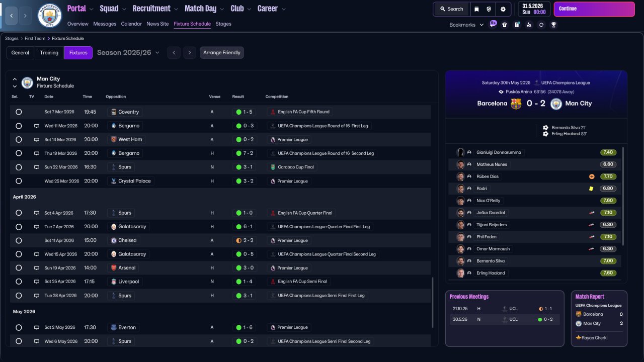This screenshot has width=644, height=362.
Task: Open the bookmark icon beside Search
Action: [x=476, y=9]
